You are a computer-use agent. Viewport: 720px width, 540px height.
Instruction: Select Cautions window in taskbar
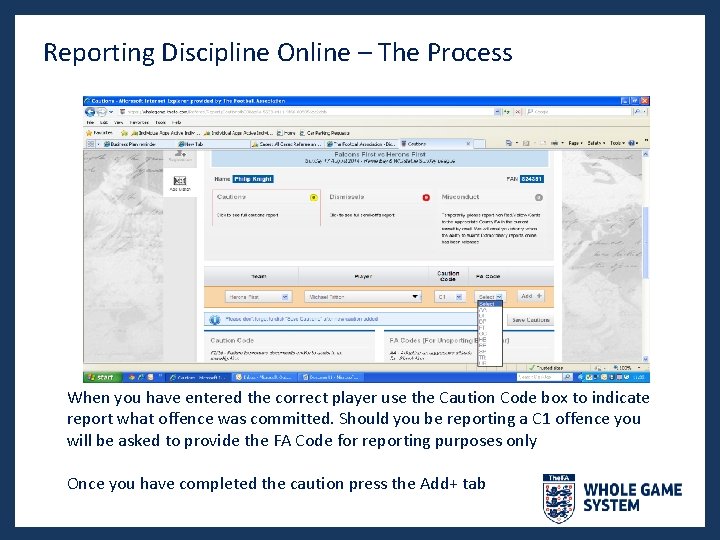tap(197, 377)
